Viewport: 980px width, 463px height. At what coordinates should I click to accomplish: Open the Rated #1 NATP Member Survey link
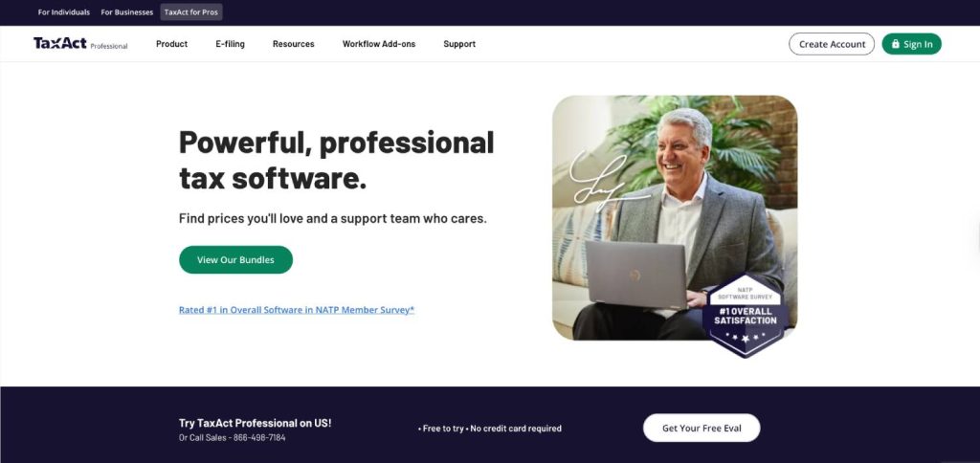point(297,309)
